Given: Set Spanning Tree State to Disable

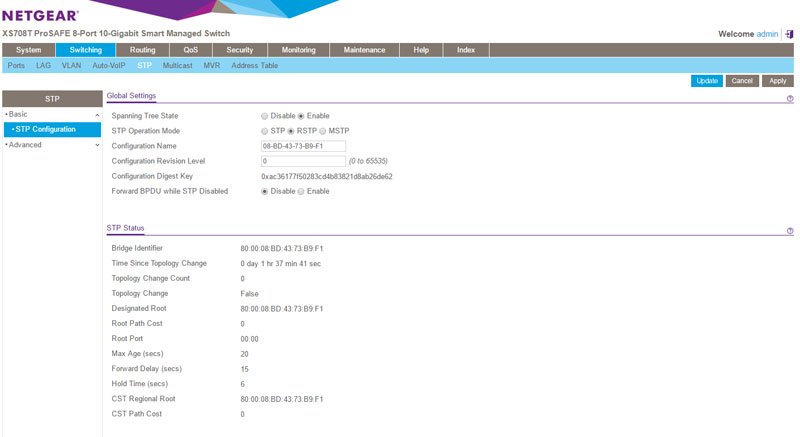Looking at the screenshot, I should tap(264, 116).
